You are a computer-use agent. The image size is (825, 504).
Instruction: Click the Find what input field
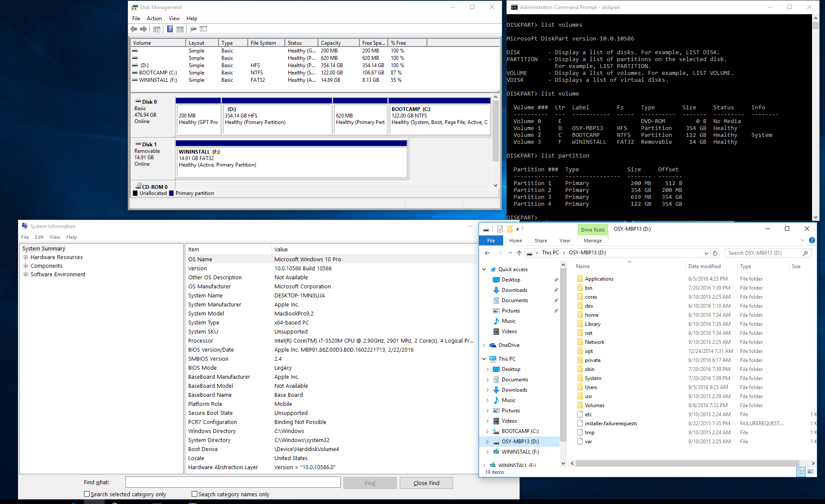click(233, 482)
